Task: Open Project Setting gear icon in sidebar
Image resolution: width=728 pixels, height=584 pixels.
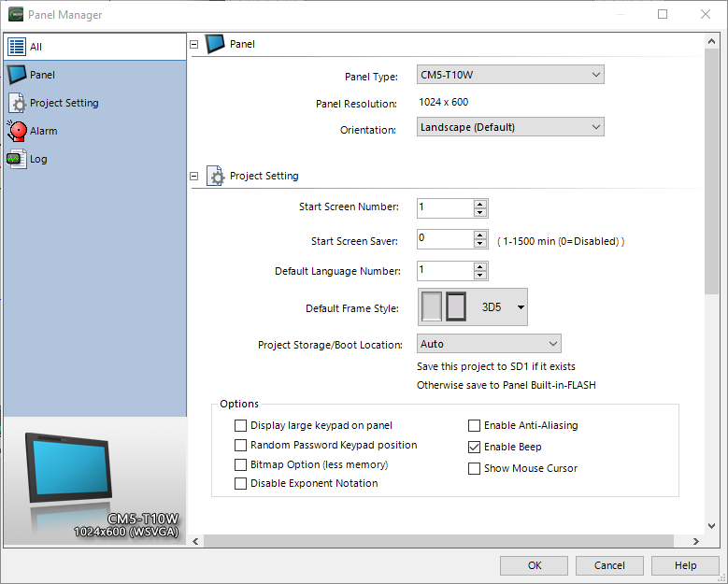Action: (17, 103)
